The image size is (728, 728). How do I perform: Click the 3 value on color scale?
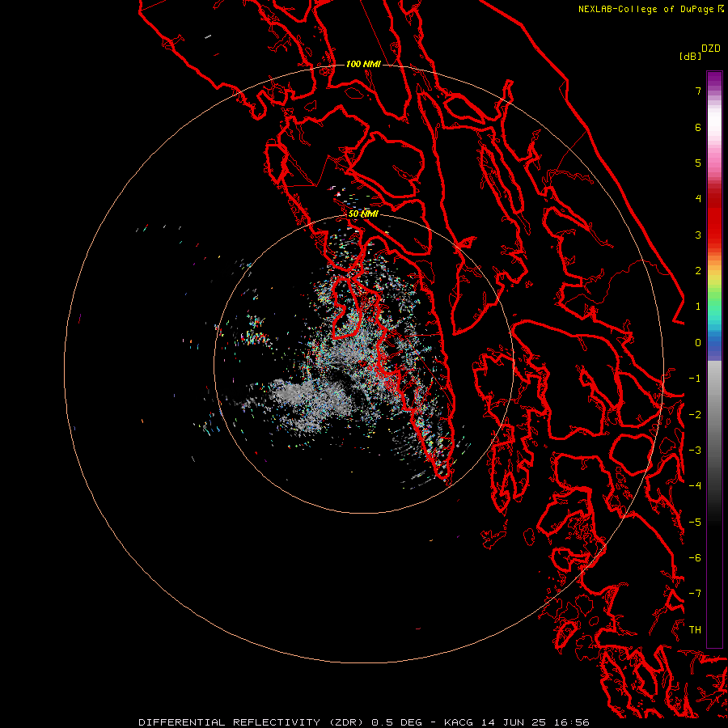[698, 235]
